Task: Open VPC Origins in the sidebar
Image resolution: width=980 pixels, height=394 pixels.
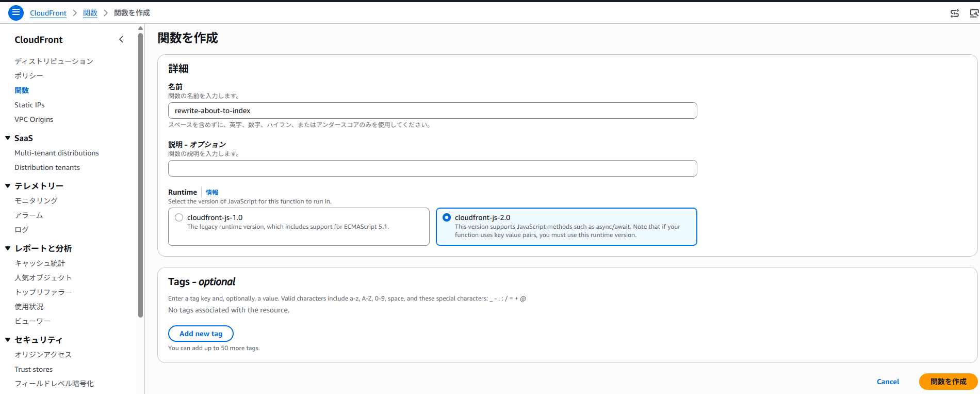Action: point(34,119)
